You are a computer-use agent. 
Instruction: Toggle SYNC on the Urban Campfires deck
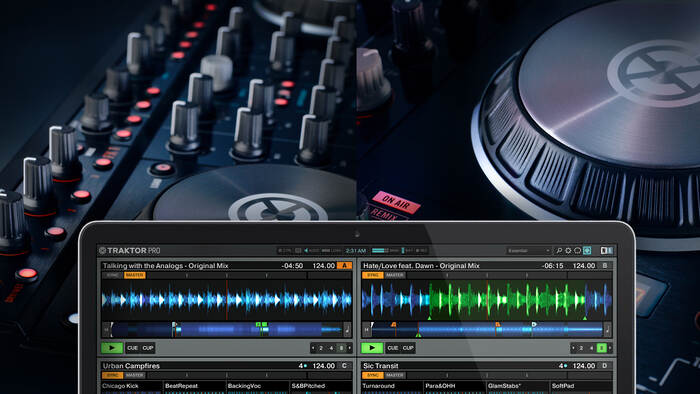112,375
